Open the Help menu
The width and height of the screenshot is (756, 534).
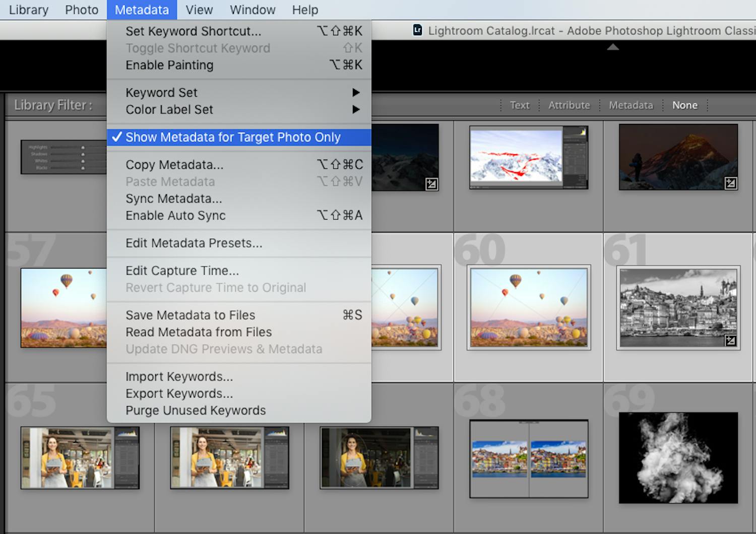304,10
